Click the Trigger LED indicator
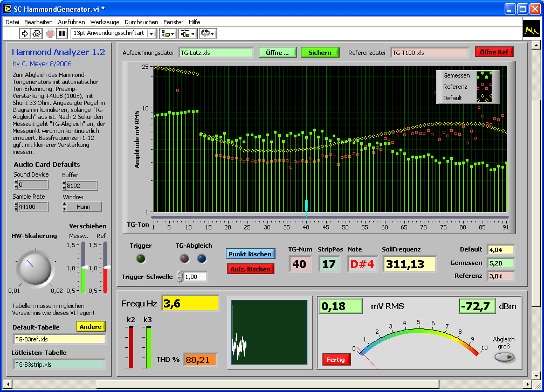The height and width of the screenshot is (392, 544). pos(141,258)
